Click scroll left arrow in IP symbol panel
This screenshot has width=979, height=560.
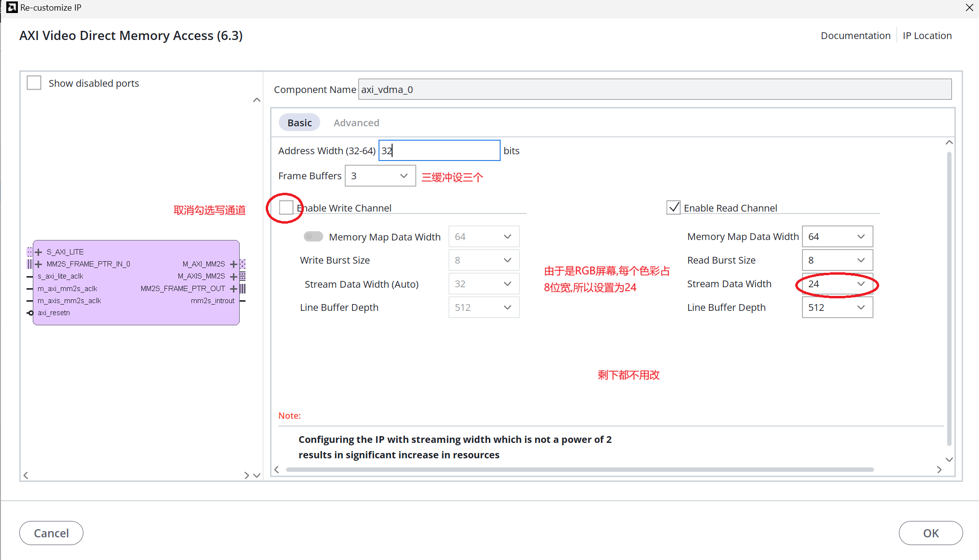click(26, 475)
